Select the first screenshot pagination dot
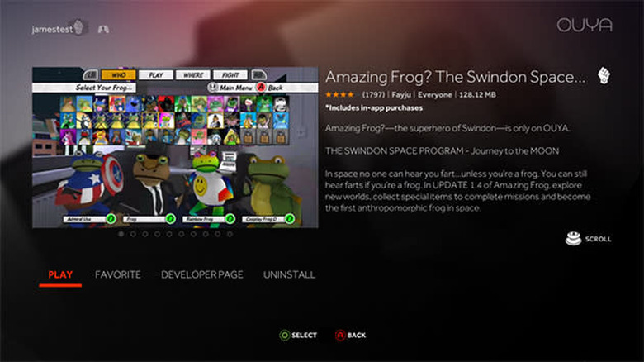 click(121, 234)
